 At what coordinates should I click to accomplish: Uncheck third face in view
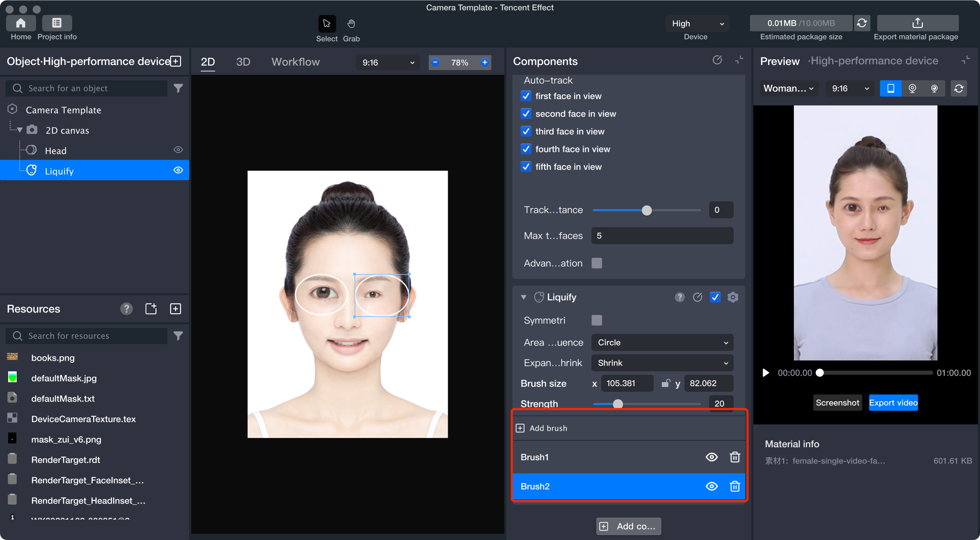[x=526, y=131]
